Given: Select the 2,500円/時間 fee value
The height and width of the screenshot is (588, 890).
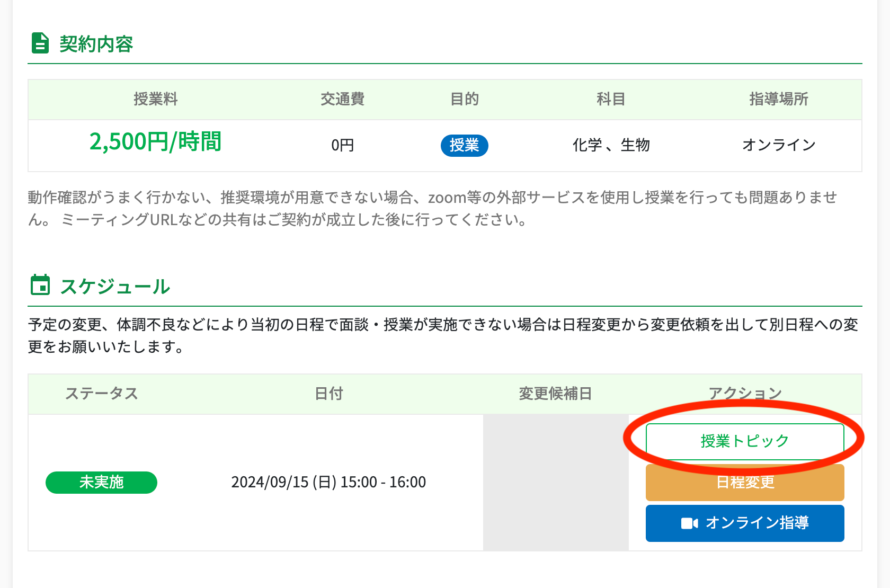Looking at the screenshot, I should [155, 142].
